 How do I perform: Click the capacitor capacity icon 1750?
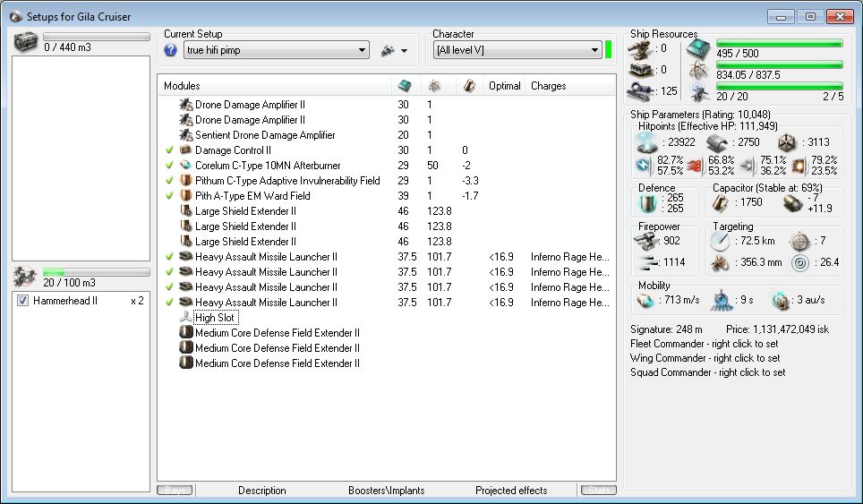point(720,203)
